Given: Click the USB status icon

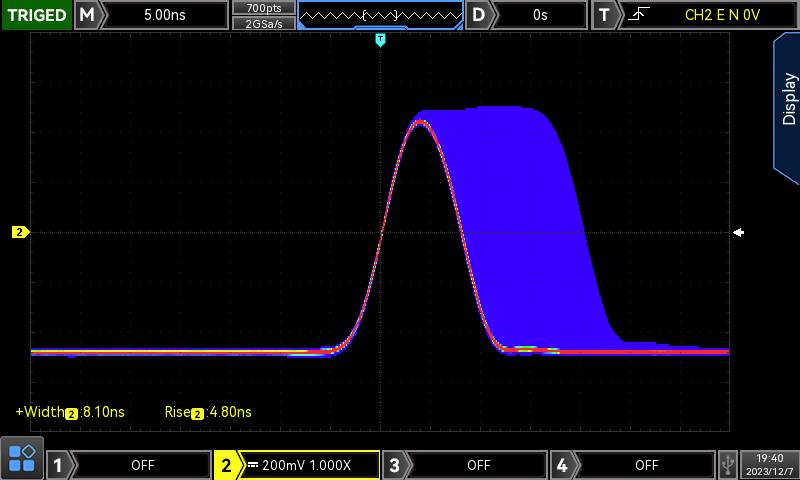Looking at the screenshot, I should click(x=729, y=464).
